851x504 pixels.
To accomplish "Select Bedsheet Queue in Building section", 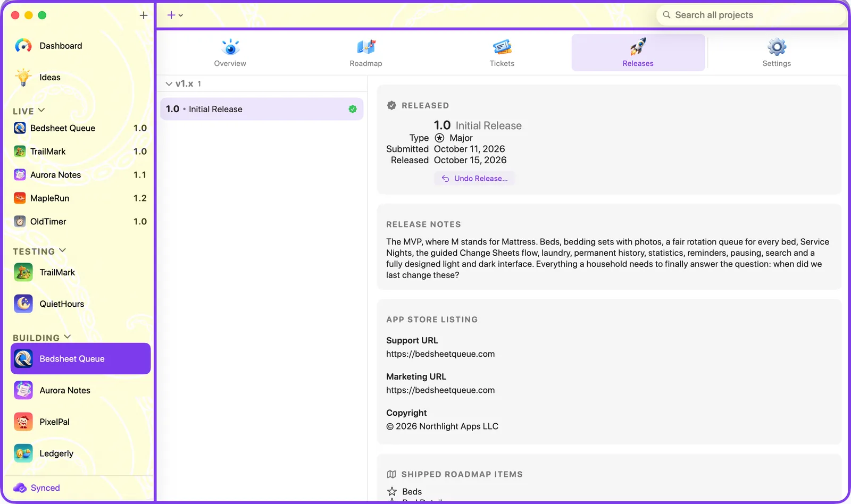I will [81, 359].
